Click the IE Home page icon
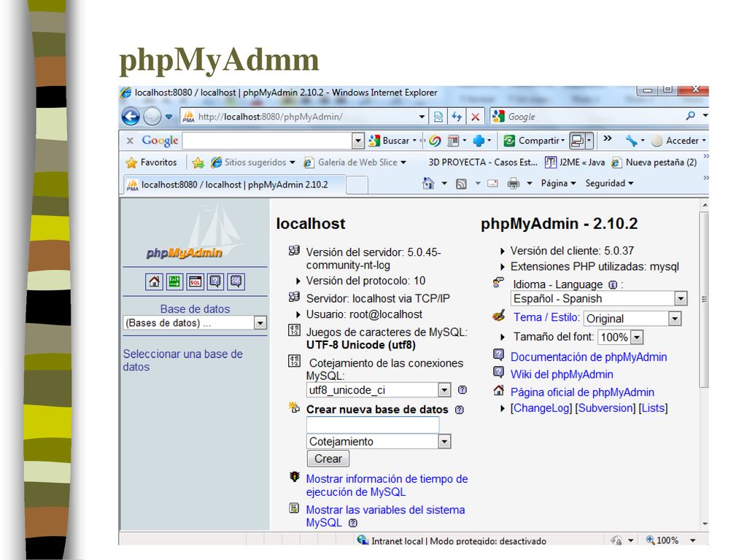This screenshot has height=560, width=747. pyautogui.click(x=428, y=183)
